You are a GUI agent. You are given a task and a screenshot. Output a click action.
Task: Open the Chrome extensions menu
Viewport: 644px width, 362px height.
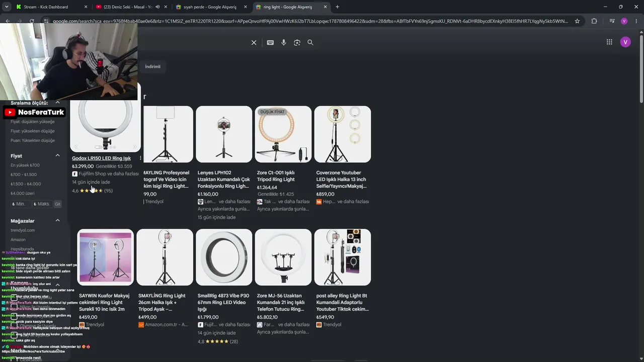[594, 21]
